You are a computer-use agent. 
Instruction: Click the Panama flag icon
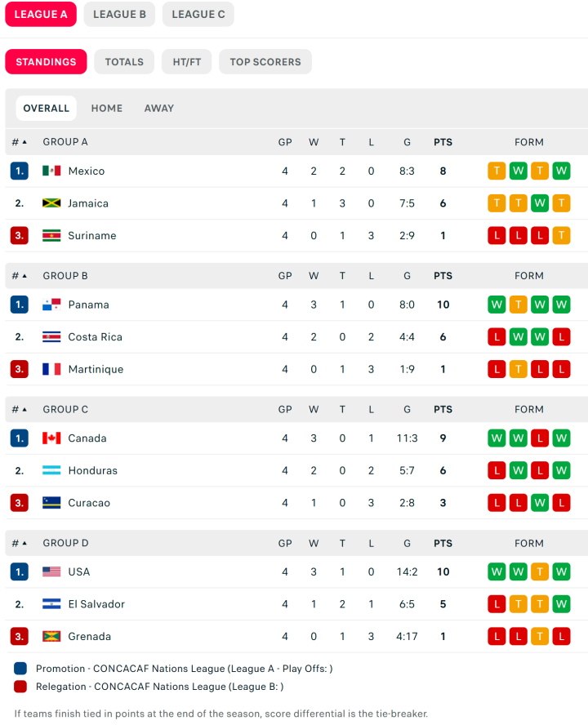click(x=51, y=305)
